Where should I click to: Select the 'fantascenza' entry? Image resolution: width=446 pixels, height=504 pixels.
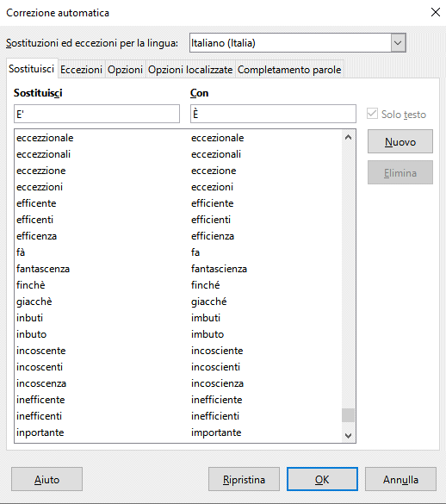(x=178, y=269)
